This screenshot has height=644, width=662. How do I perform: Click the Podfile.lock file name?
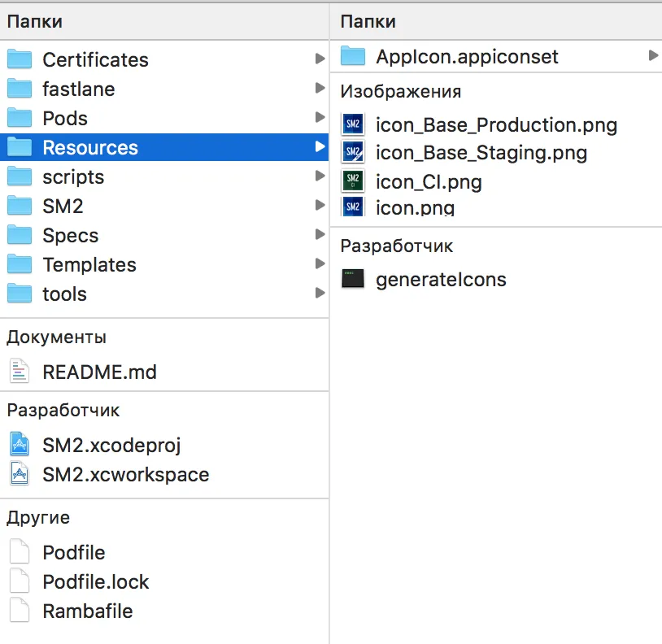coord(96,581)
